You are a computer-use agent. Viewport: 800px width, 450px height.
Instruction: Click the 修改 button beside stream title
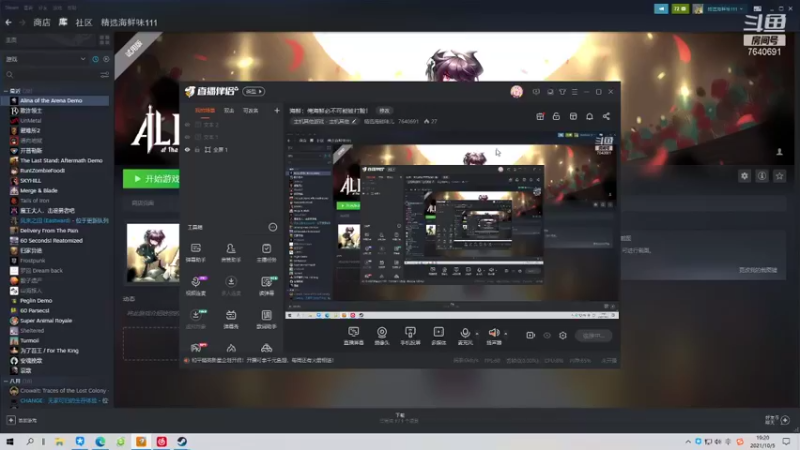tap(384, 110)
